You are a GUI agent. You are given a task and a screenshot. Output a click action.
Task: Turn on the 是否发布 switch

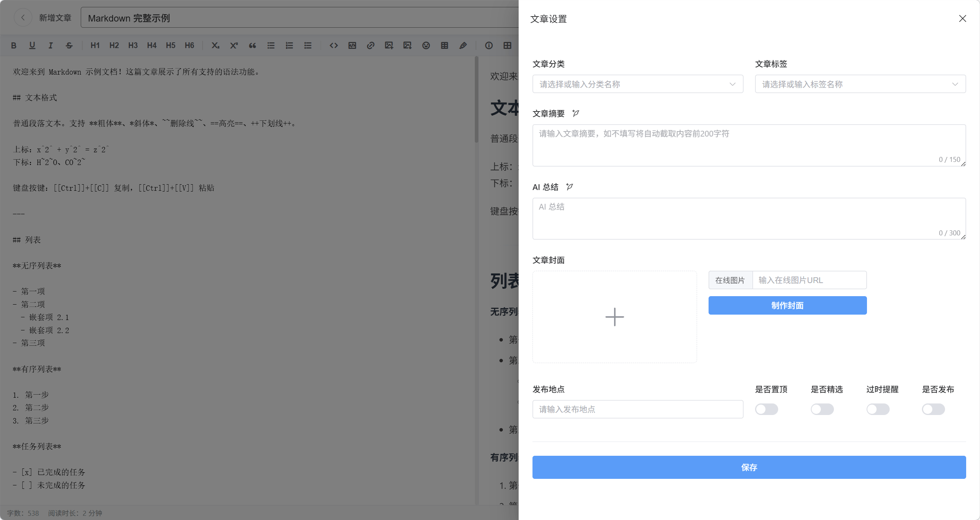click(x=933, y=409)
